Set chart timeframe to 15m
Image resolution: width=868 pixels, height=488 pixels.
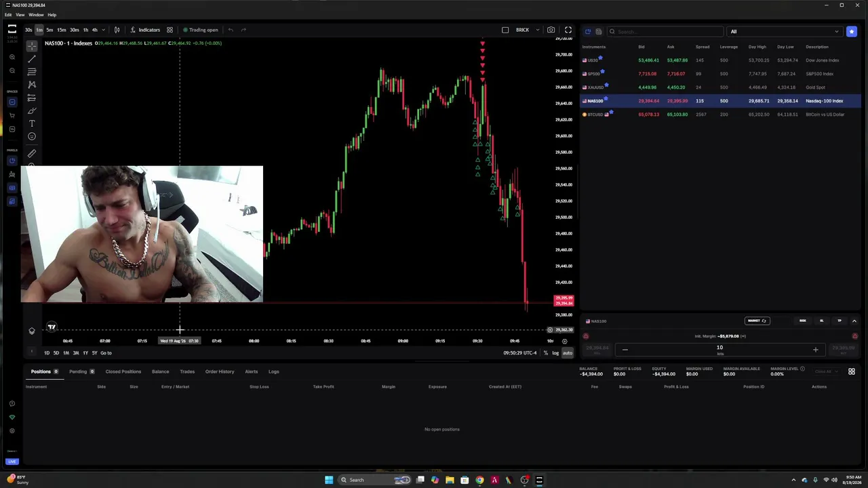62,30
